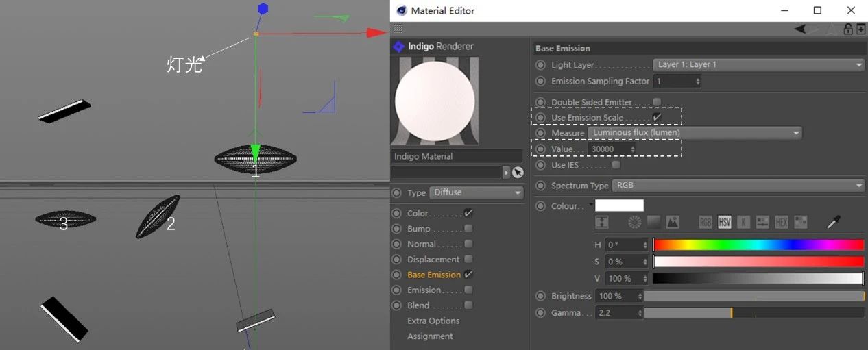Click the picker icon right of name field
Image resolution: width=868 pixels, height=350 pixels.
518,173
